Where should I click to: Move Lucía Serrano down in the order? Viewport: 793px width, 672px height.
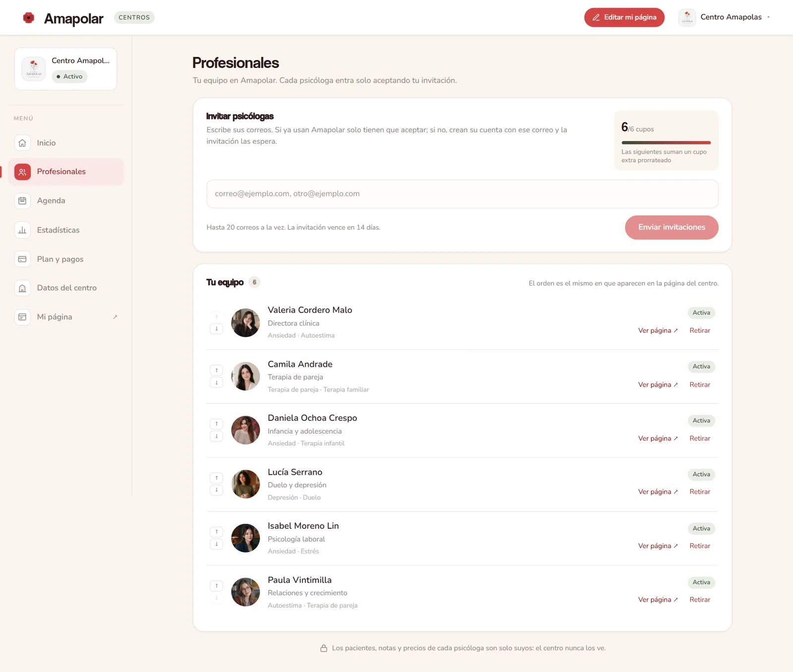click(217, 490)
